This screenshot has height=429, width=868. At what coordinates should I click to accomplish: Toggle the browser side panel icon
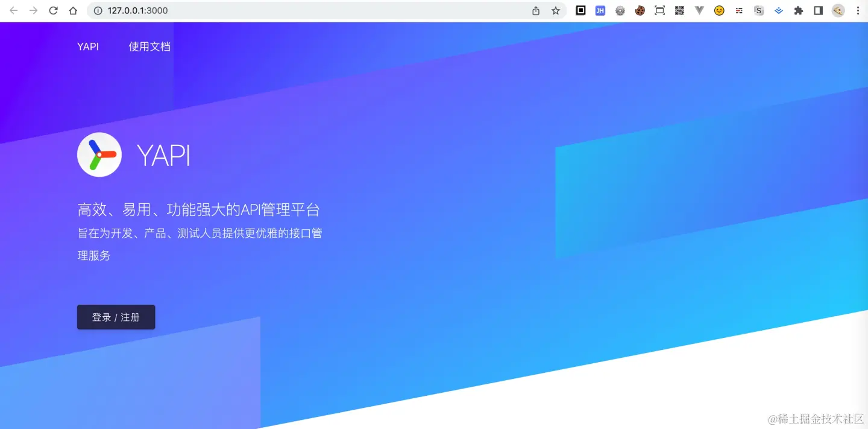pos(819,10)
